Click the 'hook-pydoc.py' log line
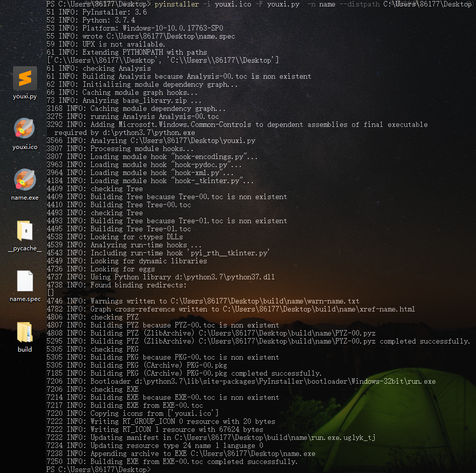 click(144, 165)
